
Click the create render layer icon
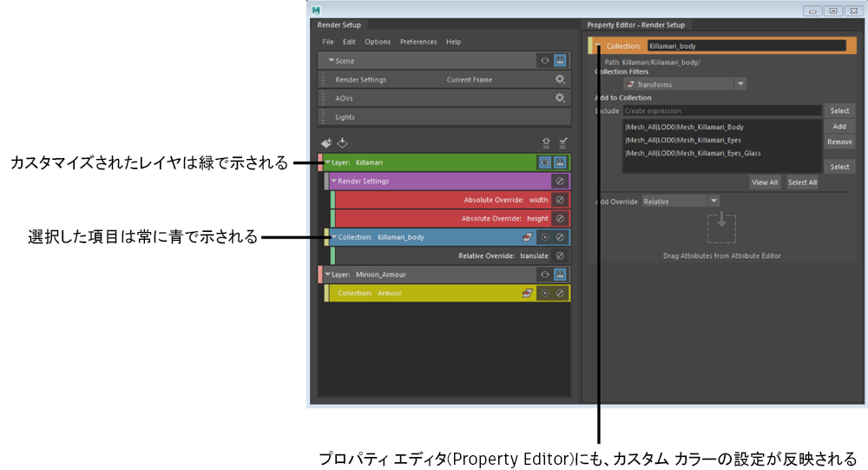point(326,143)
